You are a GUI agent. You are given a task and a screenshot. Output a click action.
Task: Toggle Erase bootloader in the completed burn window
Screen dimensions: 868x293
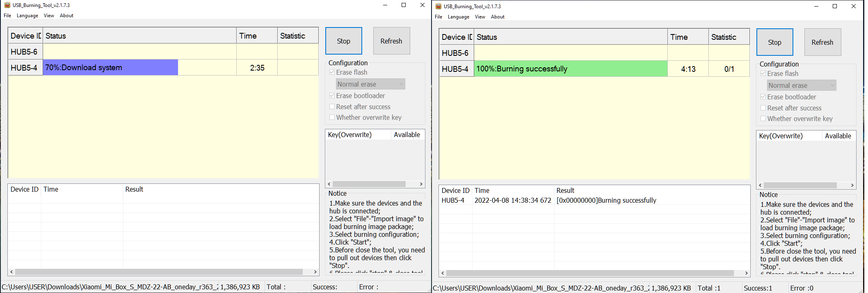[x=763, y=97]
